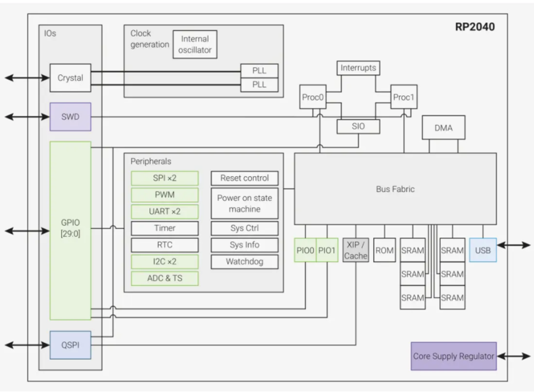Select the SIO block

pyautogui.click(x=358, y=126)
